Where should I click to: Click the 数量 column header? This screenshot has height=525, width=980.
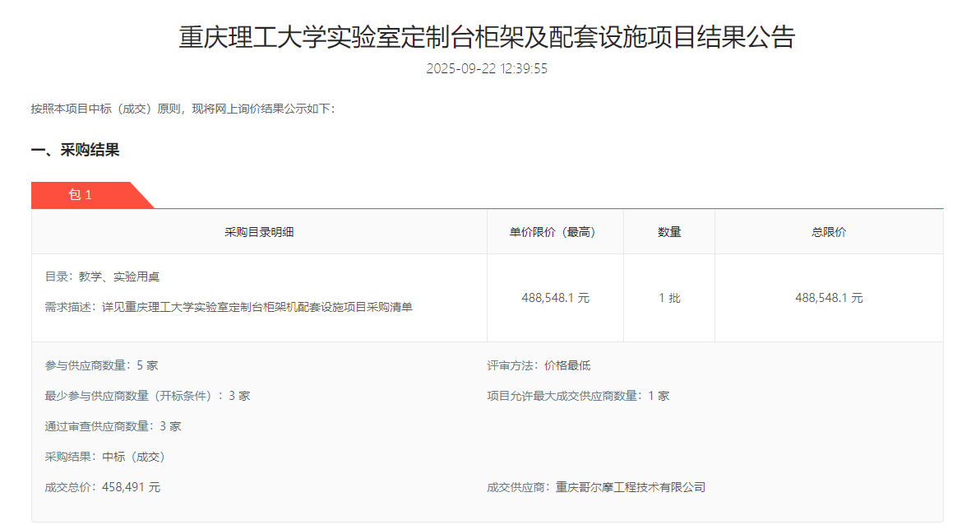point(668,231)
